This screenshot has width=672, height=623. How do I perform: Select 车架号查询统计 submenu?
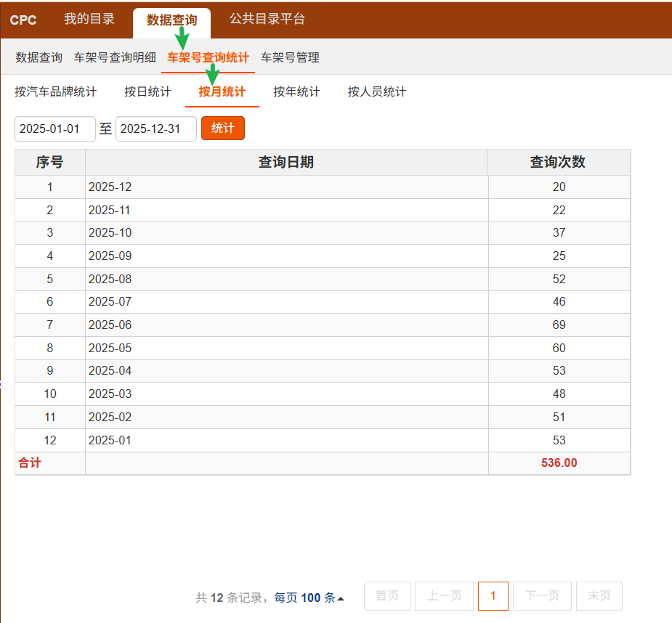(x=208, y=57)
